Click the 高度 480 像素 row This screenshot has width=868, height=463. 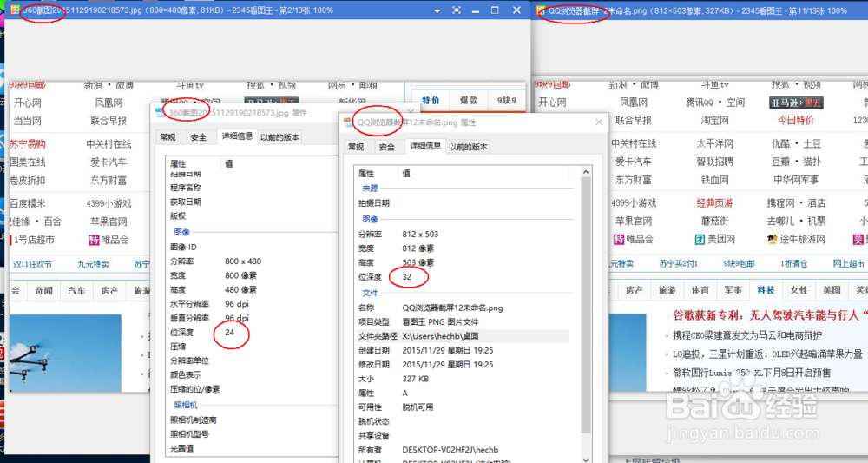coord(252,289)
